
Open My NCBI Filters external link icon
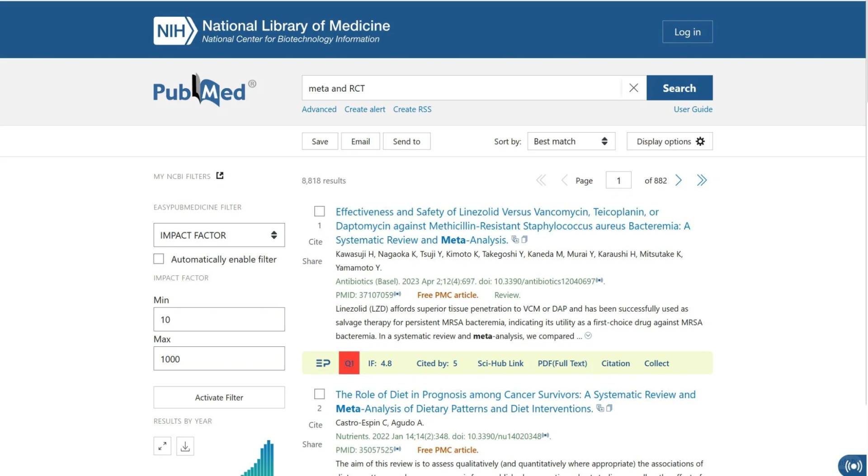[220, 176]
